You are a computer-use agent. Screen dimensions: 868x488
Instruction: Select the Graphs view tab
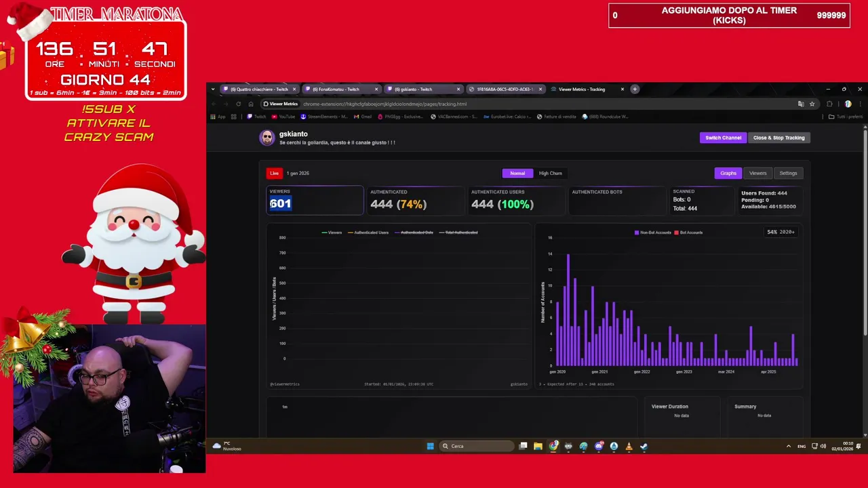coord(728,174)
